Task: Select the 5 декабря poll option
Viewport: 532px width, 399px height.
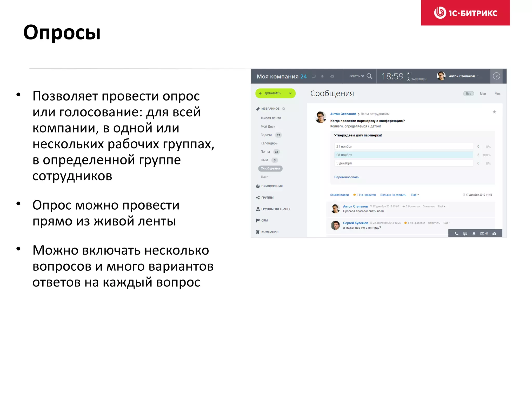Action: pyautogui.click(x=403, y=163)
